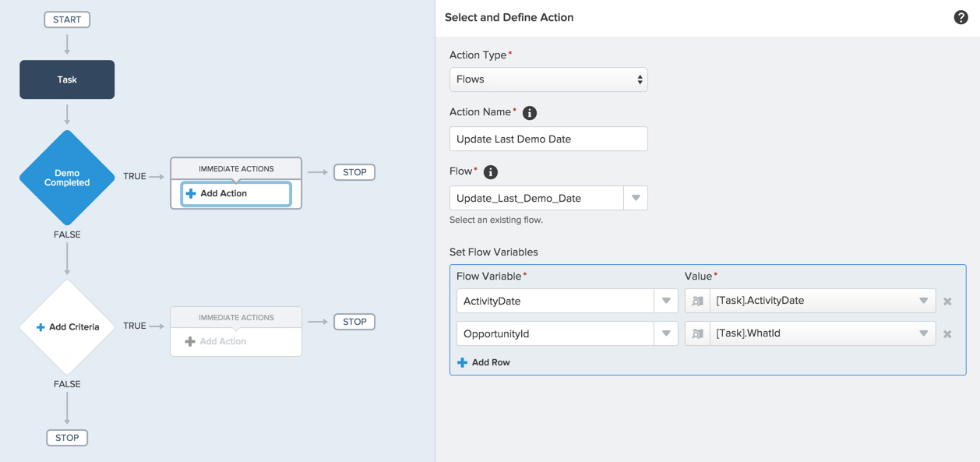Click the Update Last Demo Date name field
The image size is (980, 462).
tap(548, 138)
